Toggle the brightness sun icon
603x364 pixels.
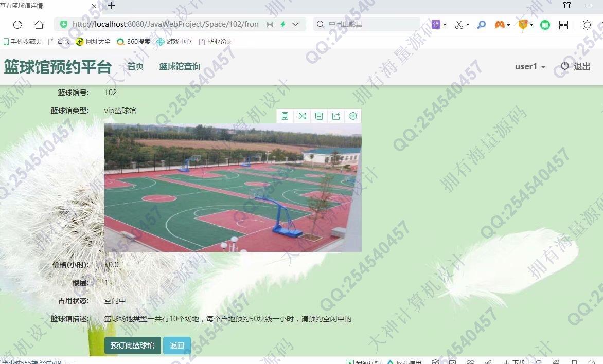pos(587,25)
